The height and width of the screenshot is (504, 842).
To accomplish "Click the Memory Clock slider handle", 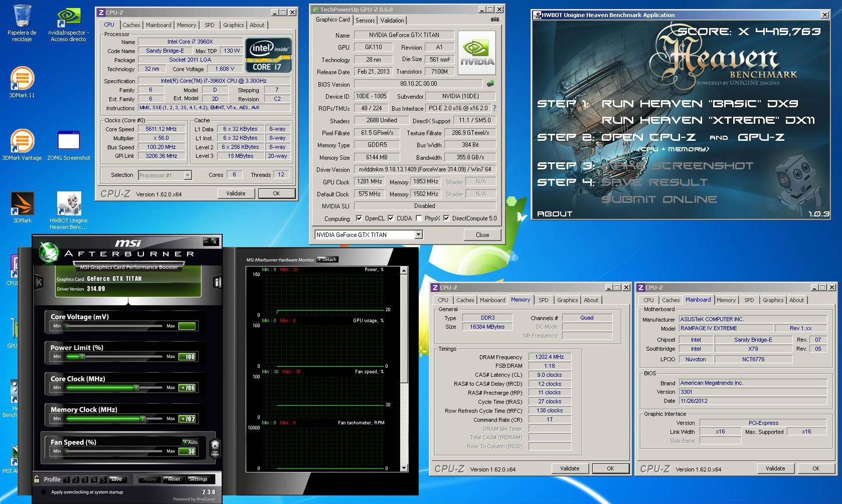I will click(x=143, y=419).
